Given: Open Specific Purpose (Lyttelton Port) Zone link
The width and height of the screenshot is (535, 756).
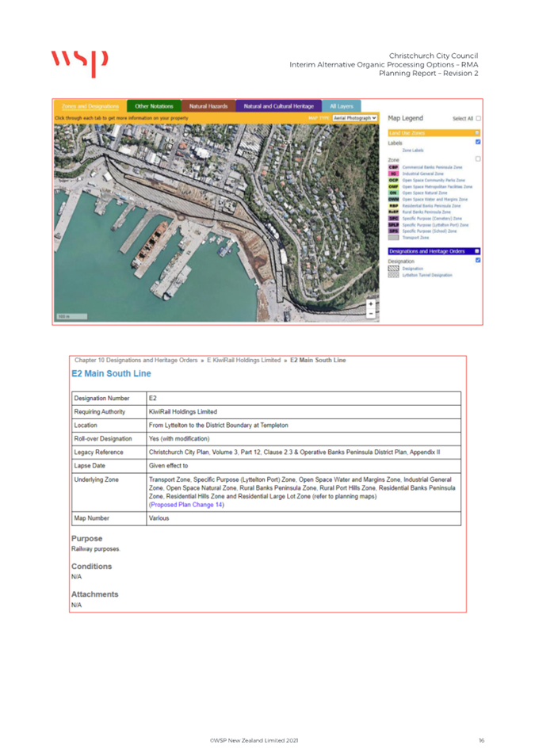Looking at the screenshot, I should click(x=436, y=225).
